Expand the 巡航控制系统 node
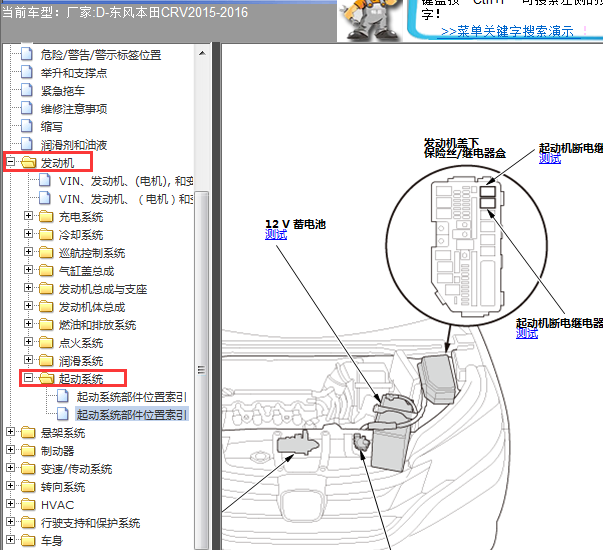This screenshot has height=550, width=603. 28,252
